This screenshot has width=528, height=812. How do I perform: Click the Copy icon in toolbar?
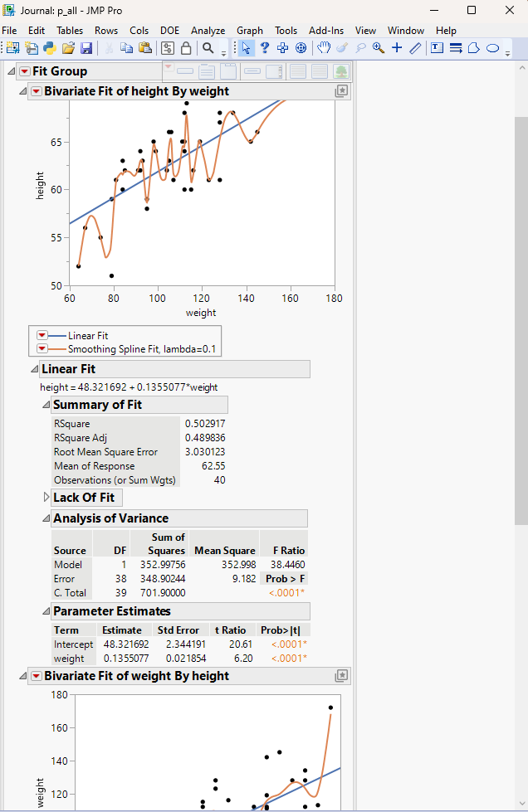click(x=126, y=48)
